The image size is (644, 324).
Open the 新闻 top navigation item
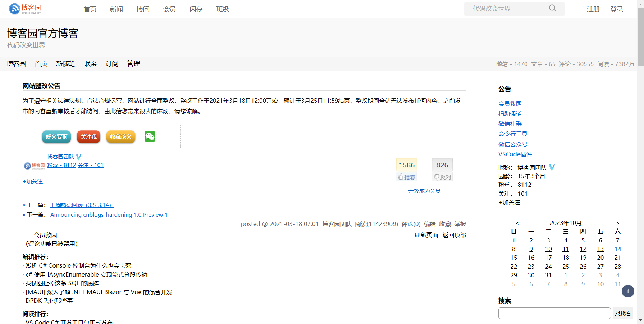[116, 9]
